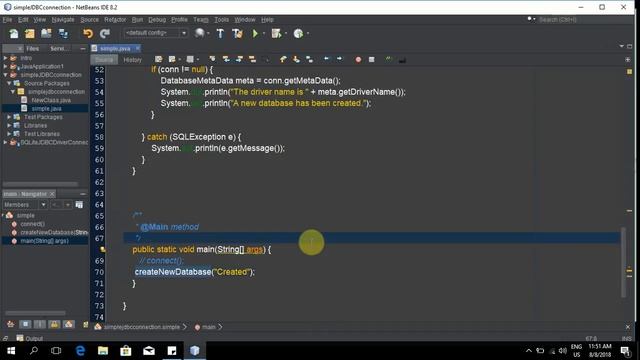Switch to the Services tab
640x360 pixels.
pyautogui.click(x=58, y=49)
